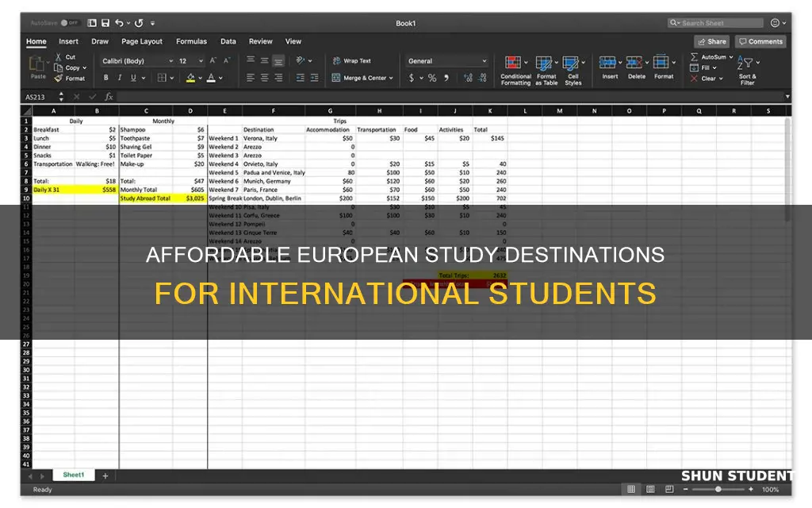Expand the Copy dropdown arrow
812x508 pixels.
(x=84, y=68)
